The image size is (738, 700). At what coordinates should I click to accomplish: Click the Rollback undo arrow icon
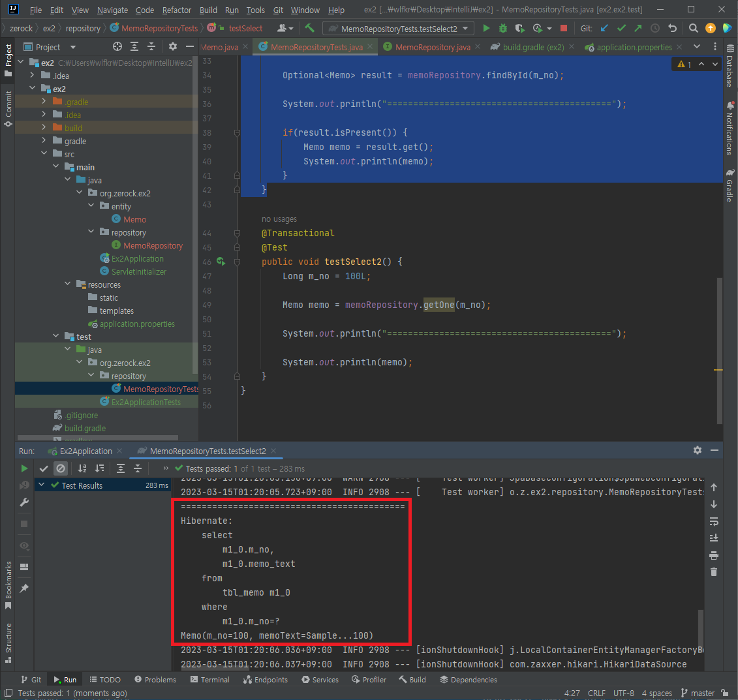(x=673, y=28)
